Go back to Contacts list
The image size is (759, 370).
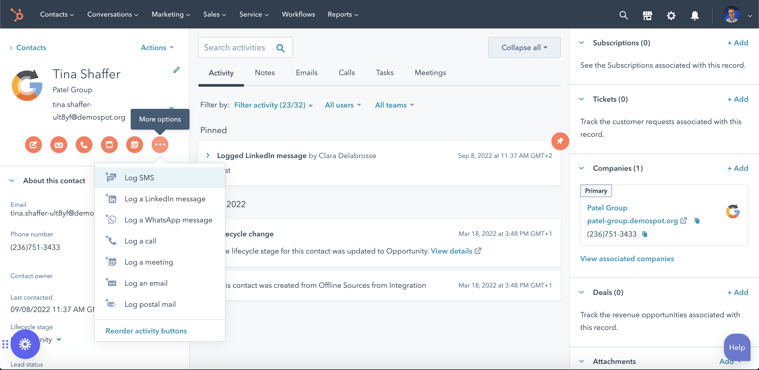(28, 47)
